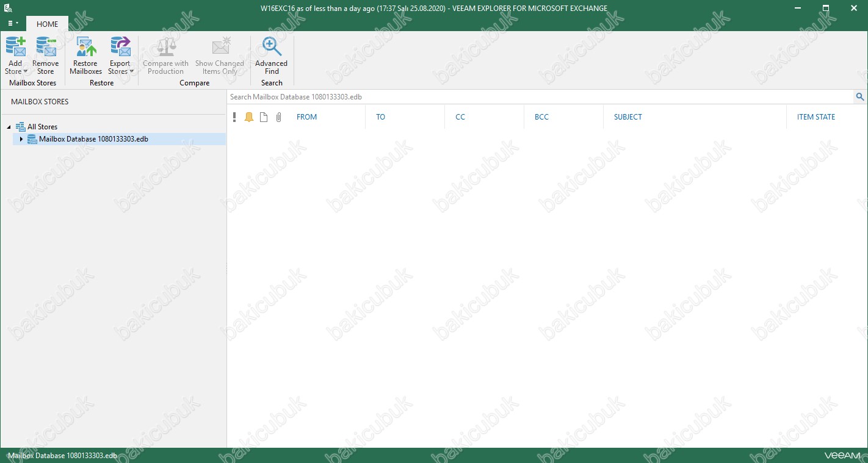The height and width of the screenshot is (463, 868).
Task: Click the Restore Mailboxes button
Action: point(86,56)
